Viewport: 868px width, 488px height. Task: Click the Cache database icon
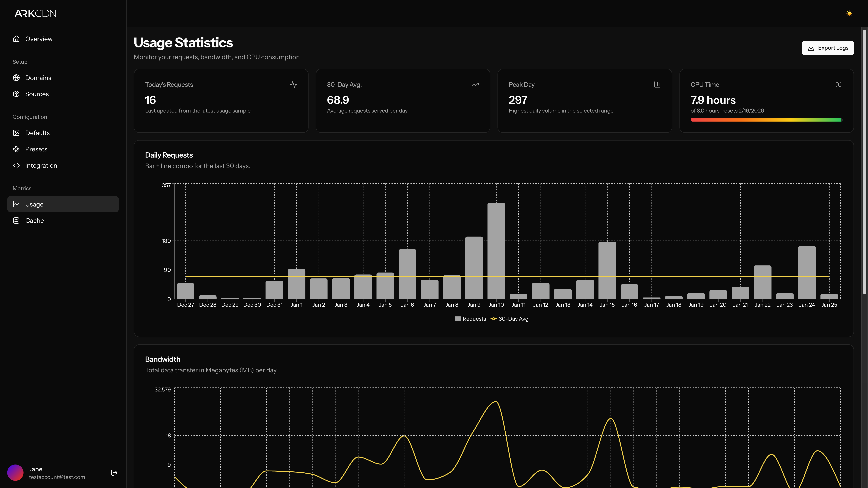[16, 221]
